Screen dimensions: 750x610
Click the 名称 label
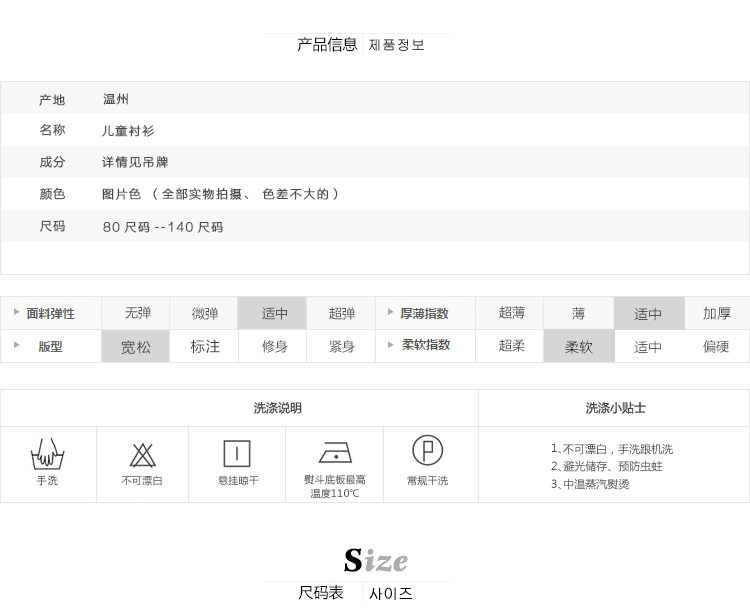pos(52,130)
